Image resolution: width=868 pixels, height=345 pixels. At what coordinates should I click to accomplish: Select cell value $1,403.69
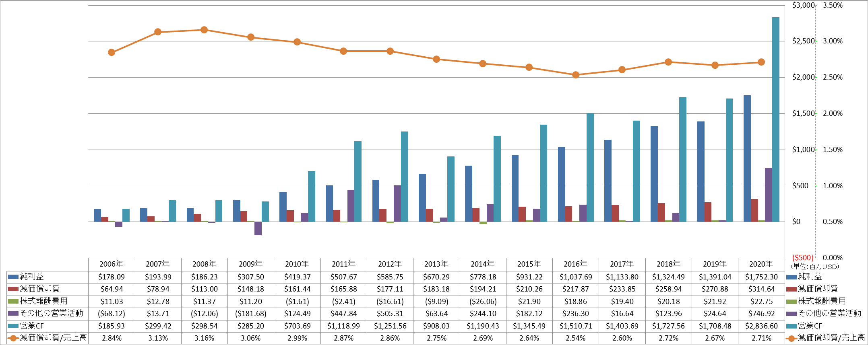(x=622, y=326)
